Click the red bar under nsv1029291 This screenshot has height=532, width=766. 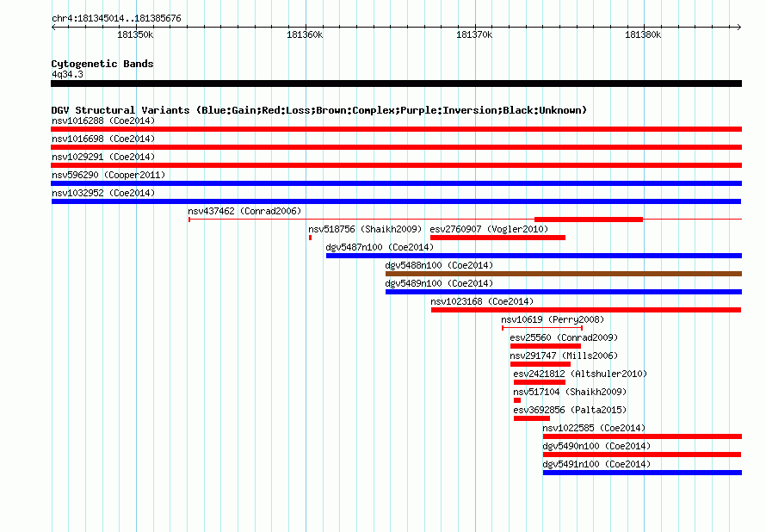coord(396,165)
